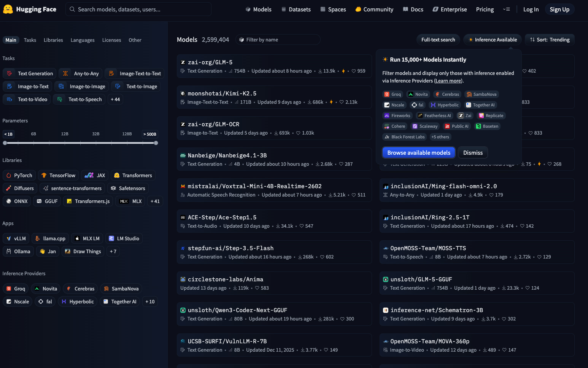Screen dimensions: 588x368
Task: Select the vLLM app filter
Action: tap(16, 238)
